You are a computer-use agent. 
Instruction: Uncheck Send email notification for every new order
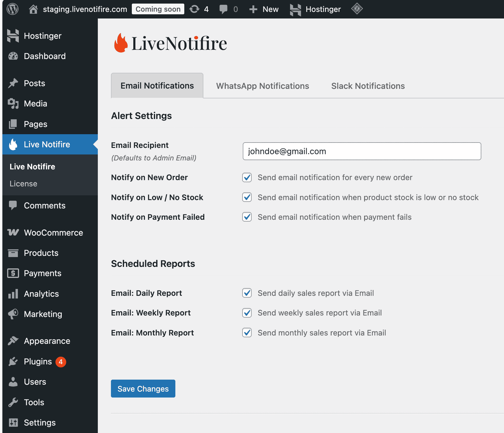pyautogui.click(x=247, y=177)
